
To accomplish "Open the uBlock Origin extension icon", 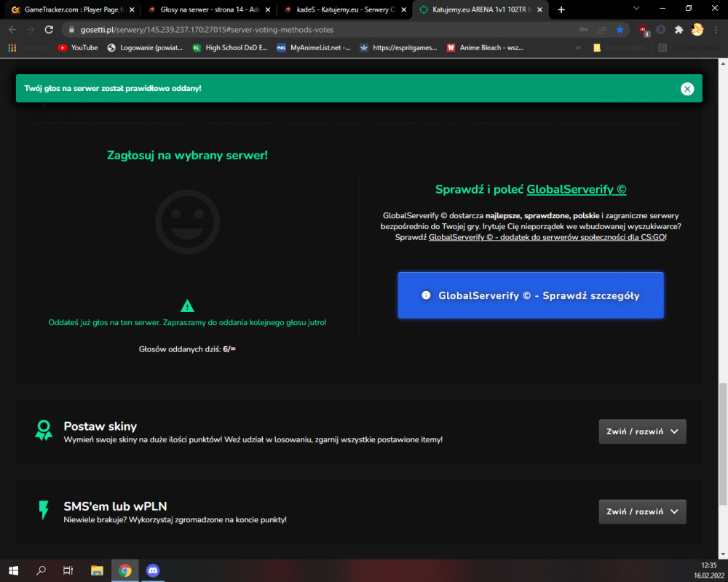I will tap(644, 30).
